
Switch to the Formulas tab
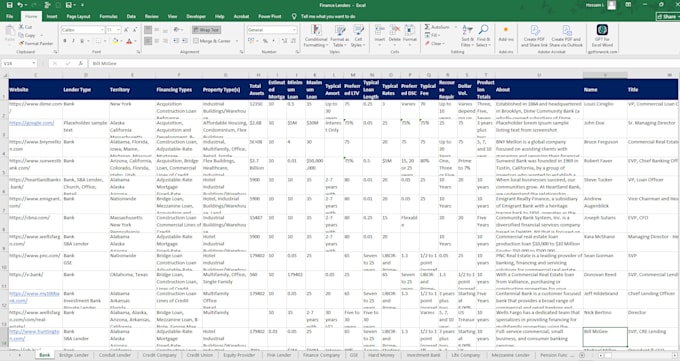click(108, 16)
